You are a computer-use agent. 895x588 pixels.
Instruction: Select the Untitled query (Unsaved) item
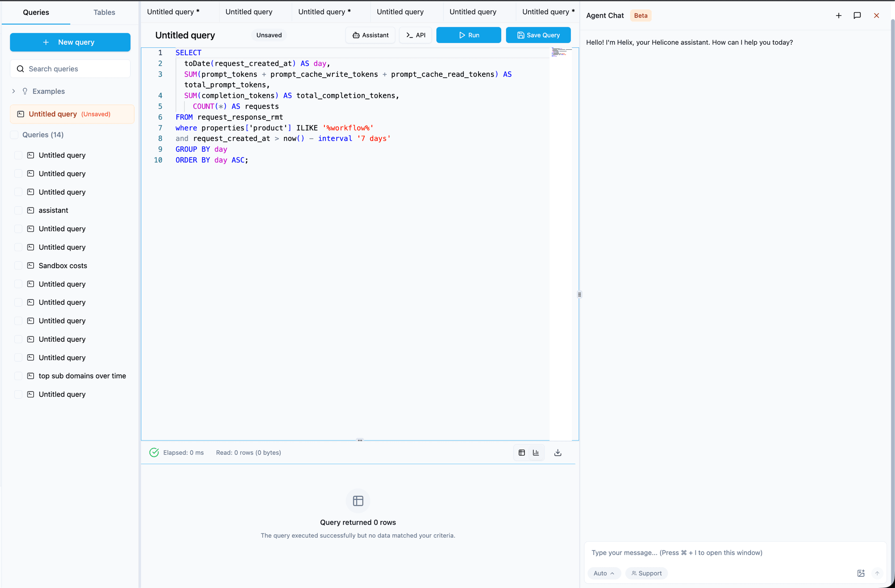pos(72,114)
